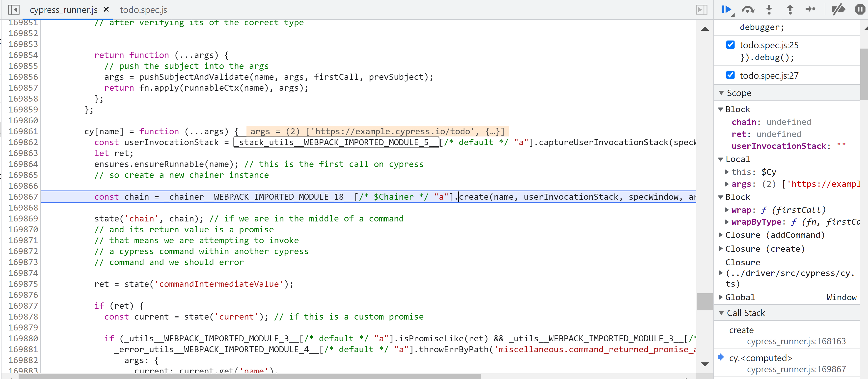Click the Step button
868x379 pixels.
[x=810, y=9]
